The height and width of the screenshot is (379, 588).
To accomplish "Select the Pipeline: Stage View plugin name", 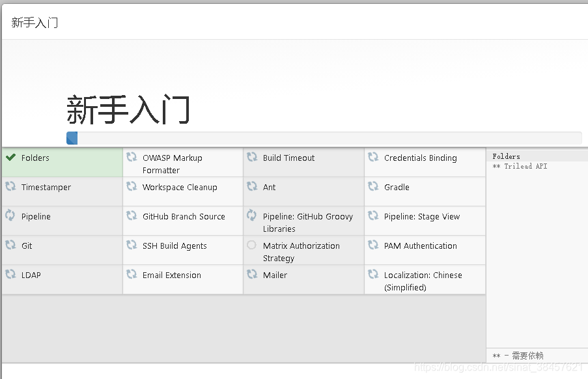I will [422, 216].
